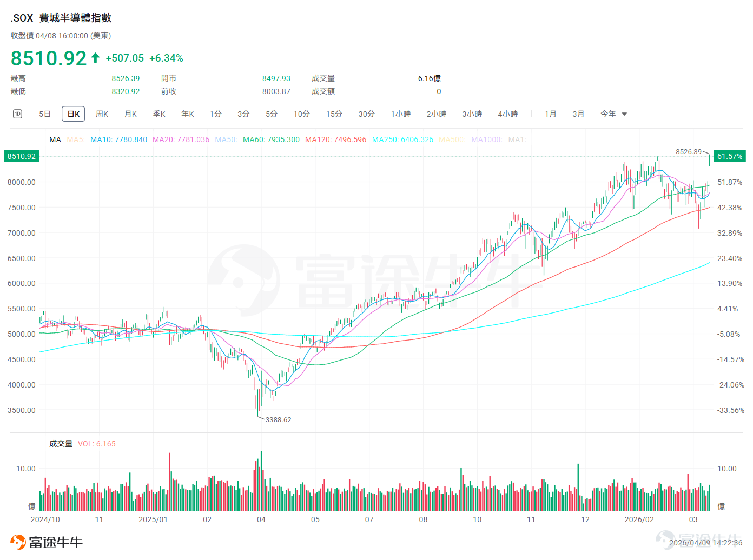Toggle the MA5 moving average line
Screen dimensions: 753x560
click(x=76, y=139)
